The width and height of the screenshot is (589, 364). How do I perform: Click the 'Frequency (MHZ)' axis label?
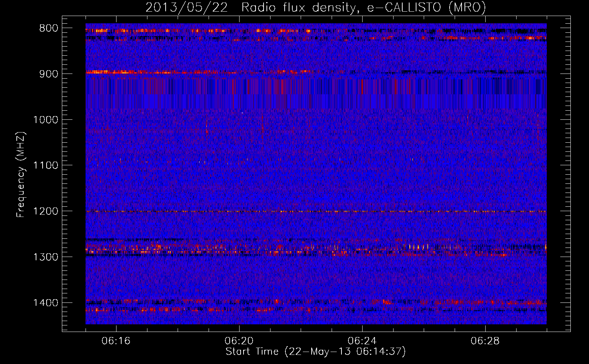click(21, 175)
